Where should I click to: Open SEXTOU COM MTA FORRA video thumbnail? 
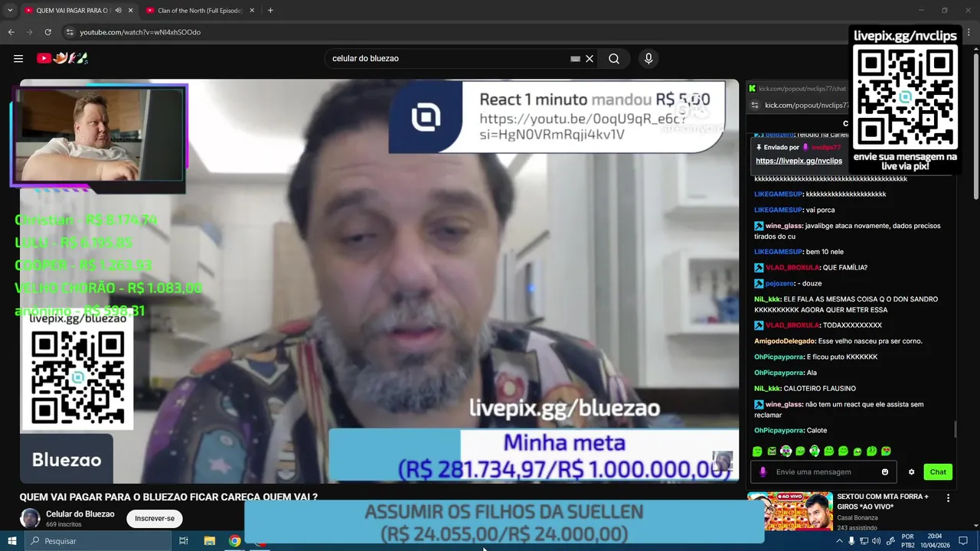(x=789, y=511)
